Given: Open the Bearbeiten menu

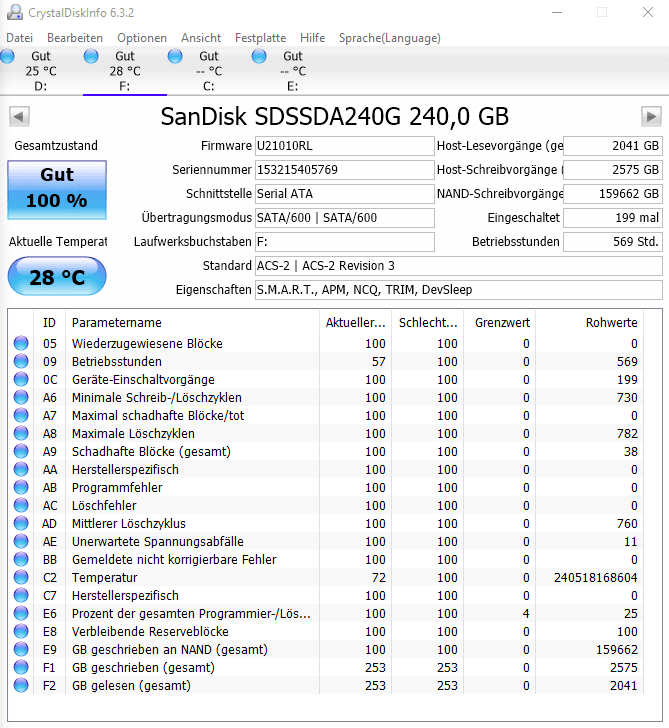Looking at the screenshot, I should [75, 38].
